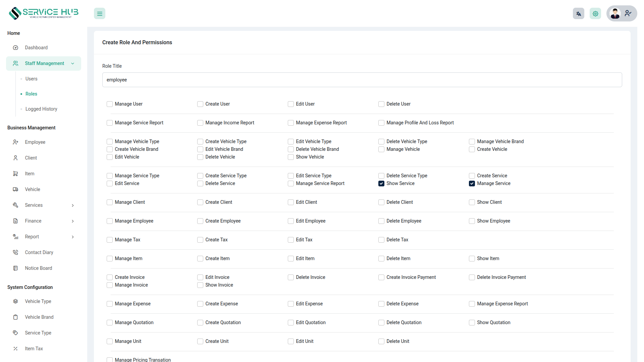Screen dimensions: 644x362
Task: Enable the Manage User checkbox
Action: coord(110,104)
